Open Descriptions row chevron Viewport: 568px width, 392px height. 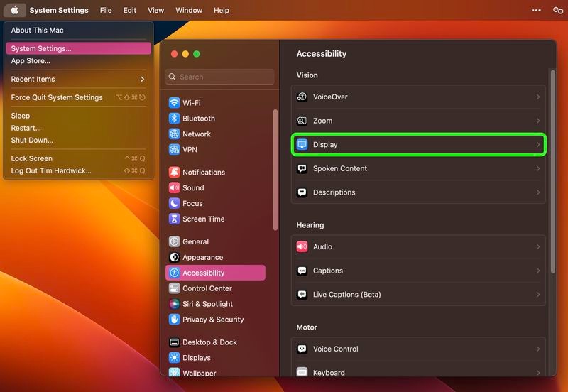tap(538, 192)
